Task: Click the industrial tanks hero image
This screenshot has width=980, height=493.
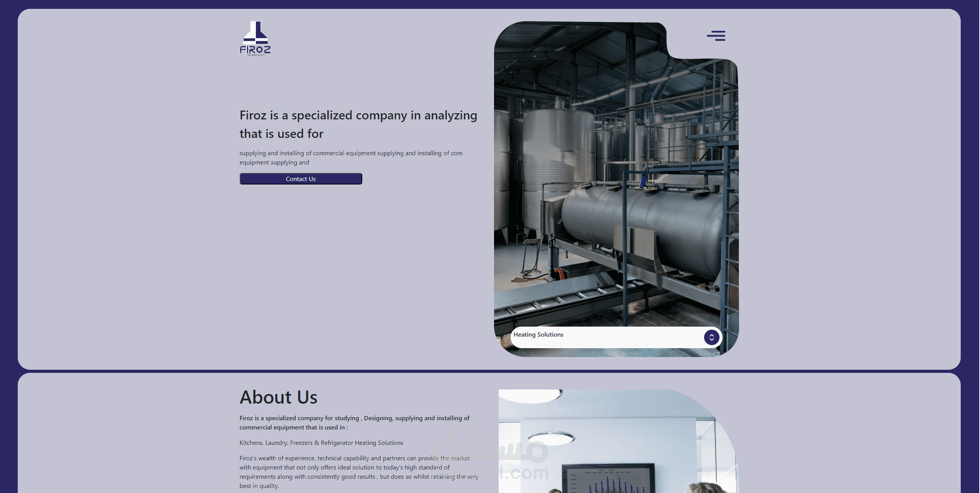Action: [x=616, y=189]
